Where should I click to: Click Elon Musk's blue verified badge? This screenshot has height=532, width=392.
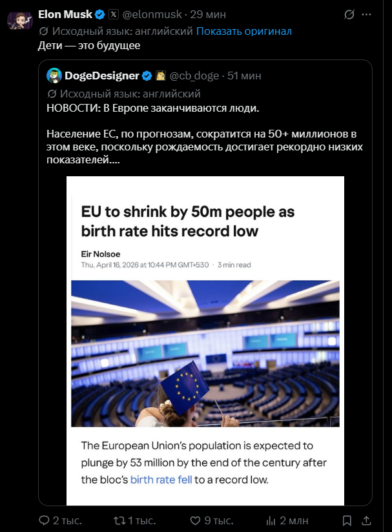pos(100,14)
